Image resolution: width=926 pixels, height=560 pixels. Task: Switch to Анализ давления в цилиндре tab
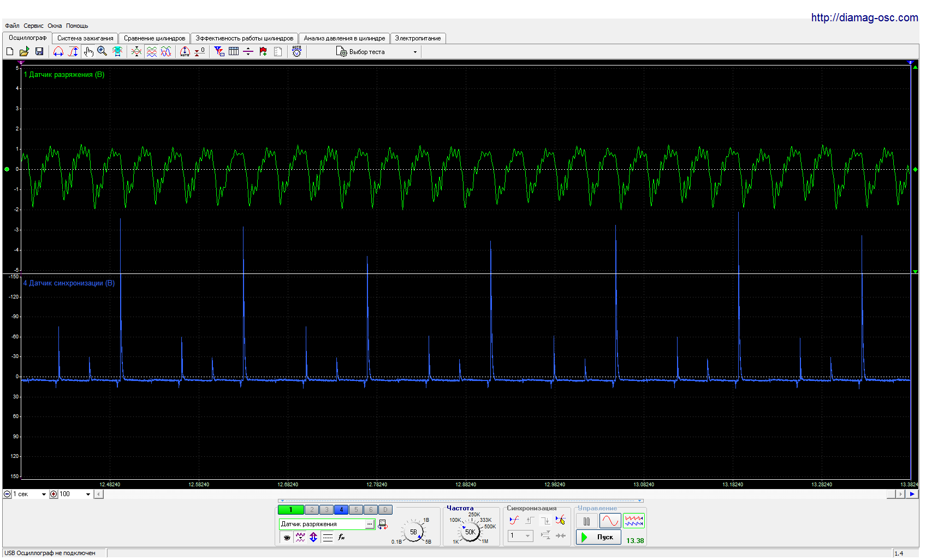click(345, 38)
